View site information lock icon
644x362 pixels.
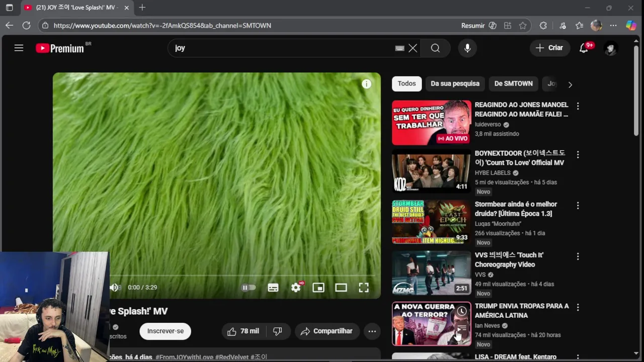[45, 26]
